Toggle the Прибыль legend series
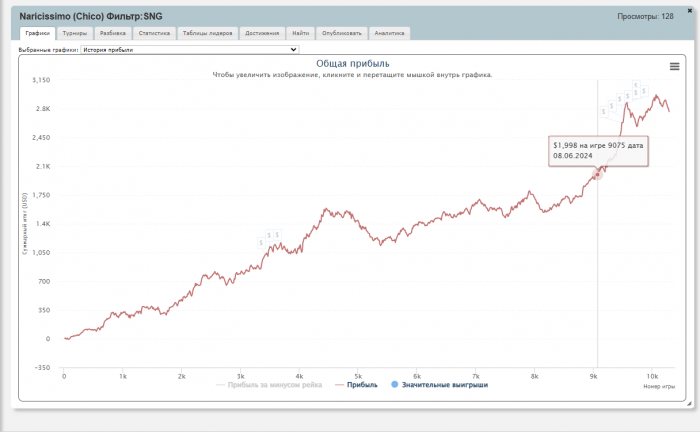The width and height of the screenshot is (700, 432). [x=356, y=385]
